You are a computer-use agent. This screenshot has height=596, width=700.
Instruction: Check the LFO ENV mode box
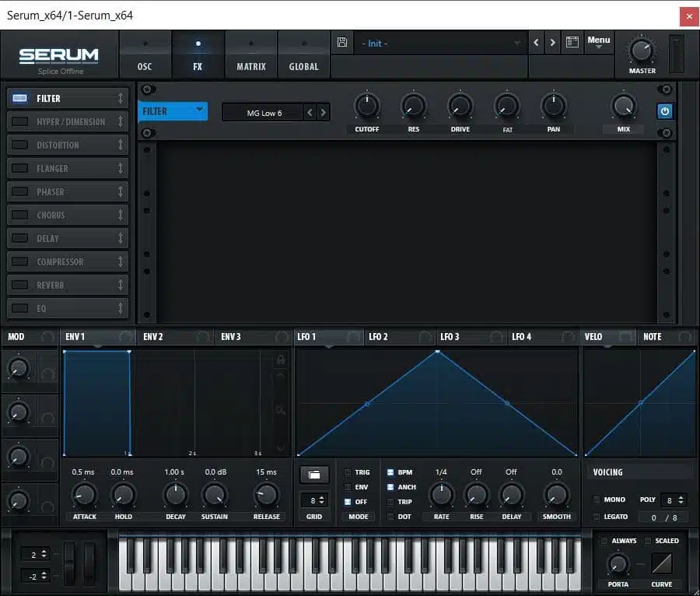point(348,487)
